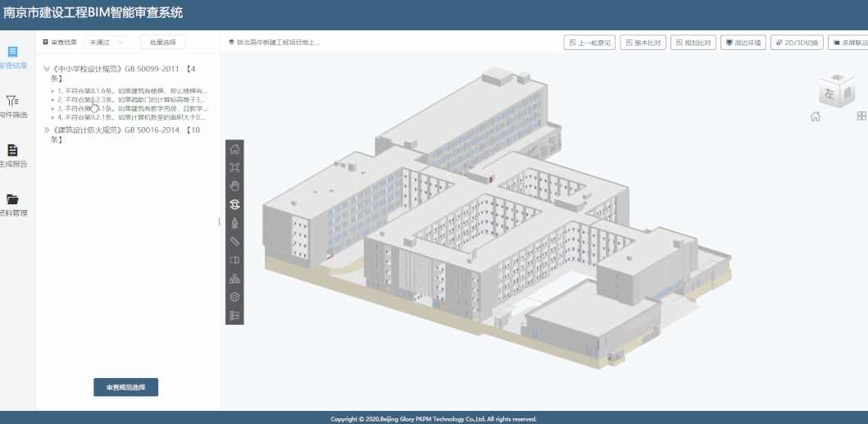
Task: Click the 左 face of the view cube
Action: (829, 93)
